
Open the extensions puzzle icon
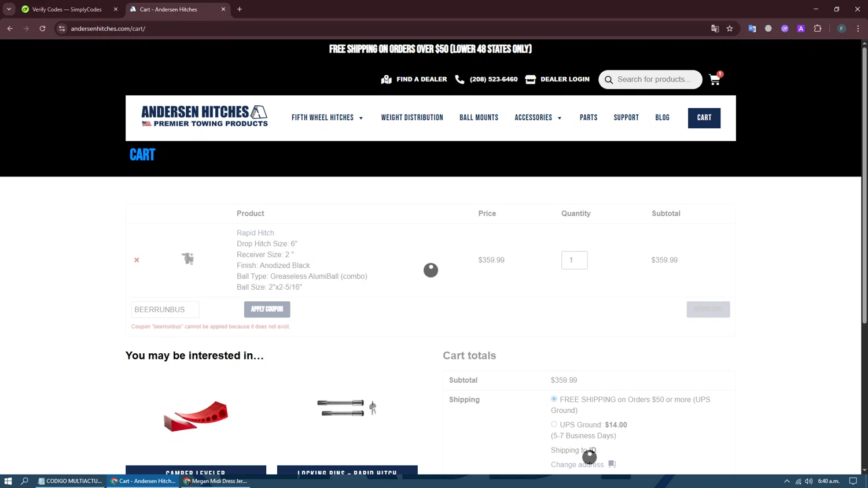[818, 28]
